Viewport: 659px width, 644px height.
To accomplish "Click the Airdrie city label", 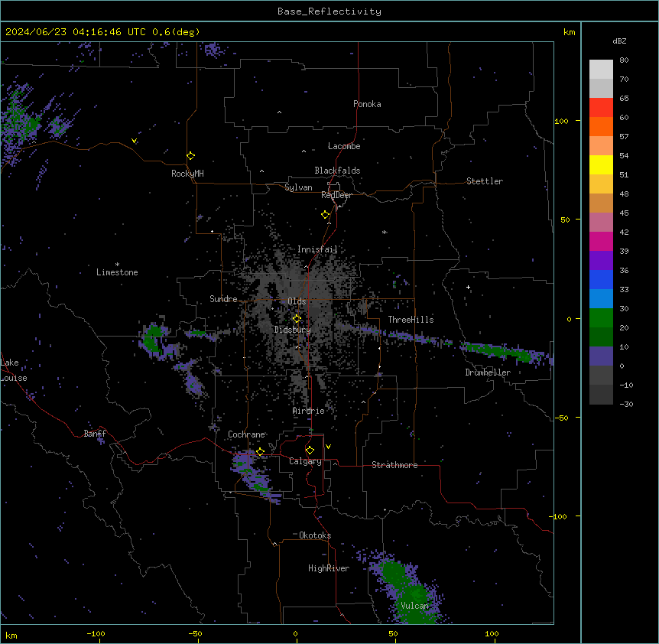I will pos(309,411).
